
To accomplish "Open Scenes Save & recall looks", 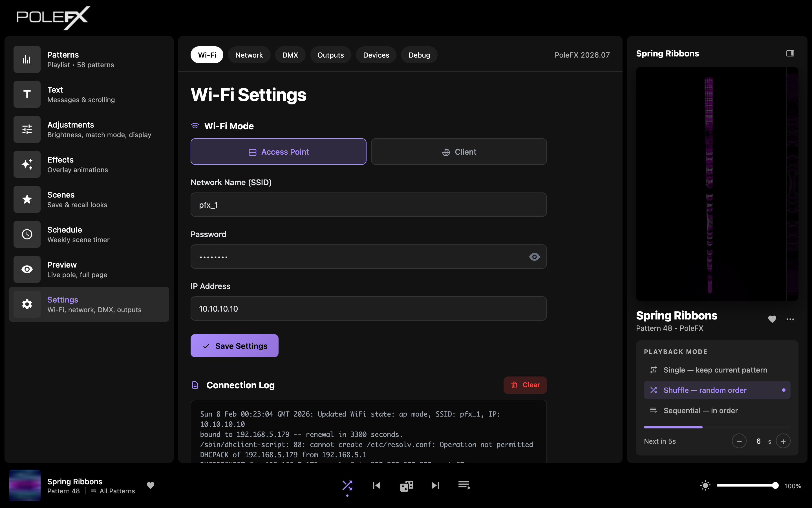I will pyautogui.click(x=89, y=199).
